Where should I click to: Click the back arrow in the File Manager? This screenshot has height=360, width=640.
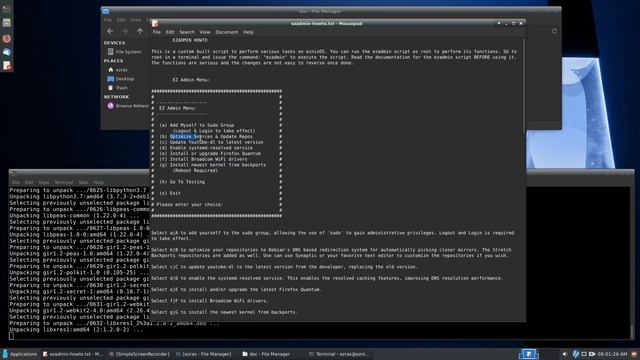tap(110, 31)
